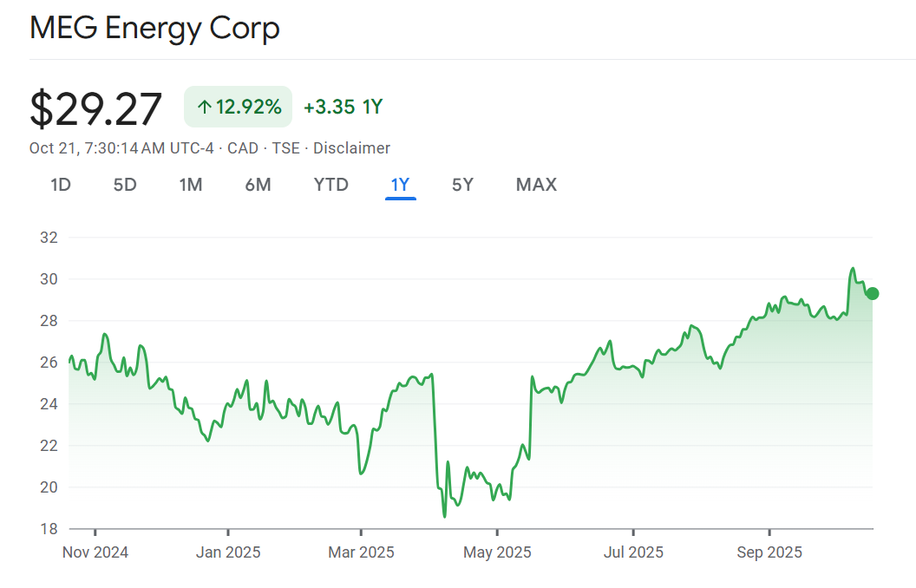Click the 12.92% change badge
916x588 pixels.
point(239,108)
